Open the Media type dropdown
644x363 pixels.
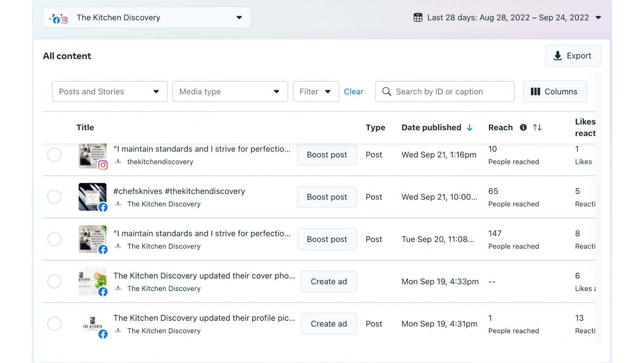230,92
